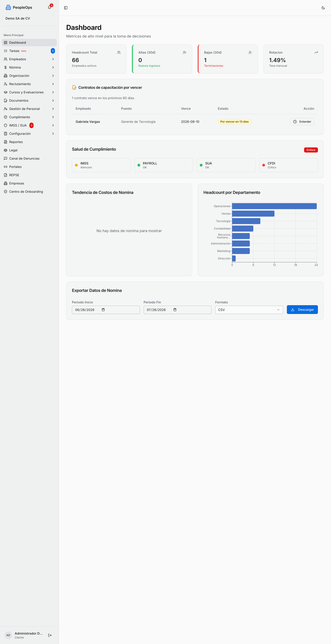Screen dimensions: 331x644
Task: Click the PeopleOps logo icon
Action: (8, 7)
